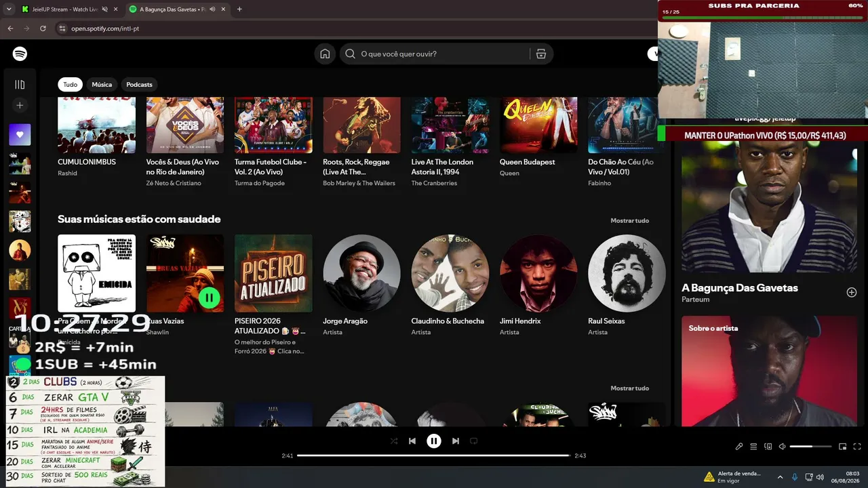
Task: Select the Música filter chip
Action: [x=102, y=85]
